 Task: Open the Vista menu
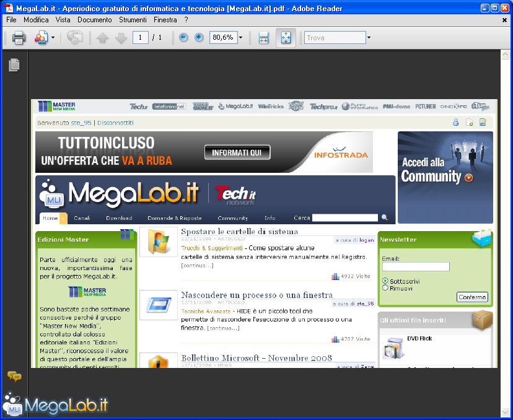point(63,20)
